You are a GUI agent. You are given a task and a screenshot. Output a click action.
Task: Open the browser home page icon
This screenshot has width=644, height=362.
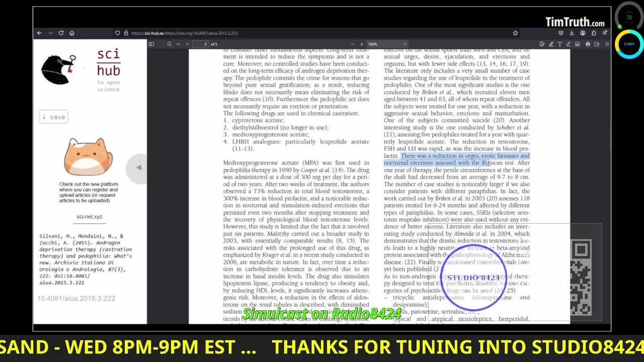72,33
